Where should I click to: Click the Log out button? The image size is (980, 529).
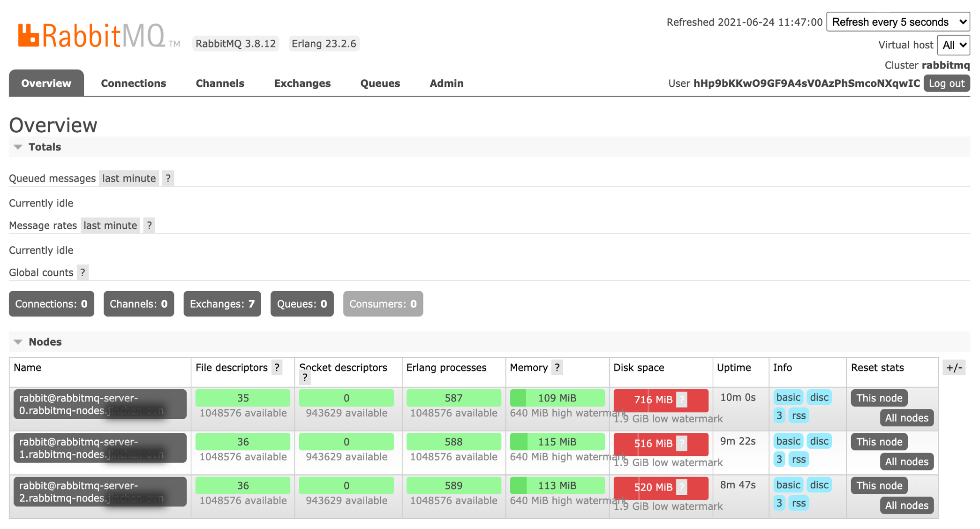pos(946,83)
